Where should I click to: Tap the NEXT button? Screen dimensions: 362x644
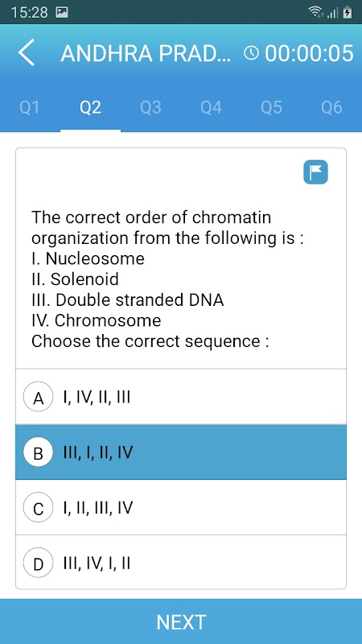coord(181,621)
